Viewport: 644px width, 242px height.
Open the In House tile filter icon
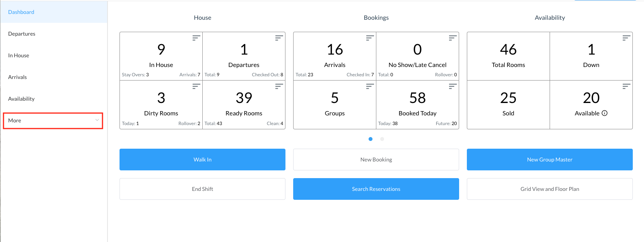[196, 38]
